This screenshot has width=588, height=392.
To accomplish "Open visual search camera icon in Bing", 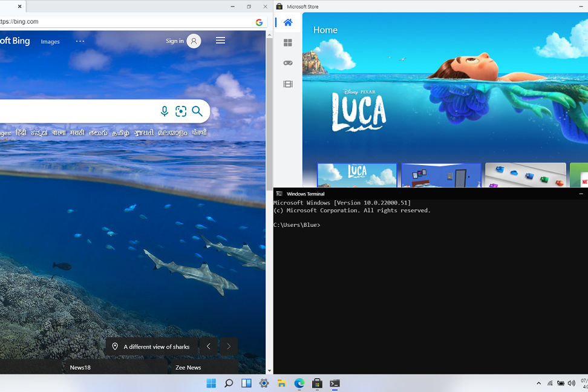I will click(181, 111).
